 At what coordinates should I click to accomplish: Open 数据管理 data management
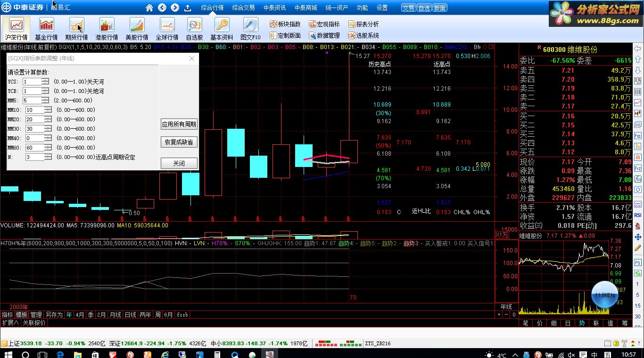(324, 35)
